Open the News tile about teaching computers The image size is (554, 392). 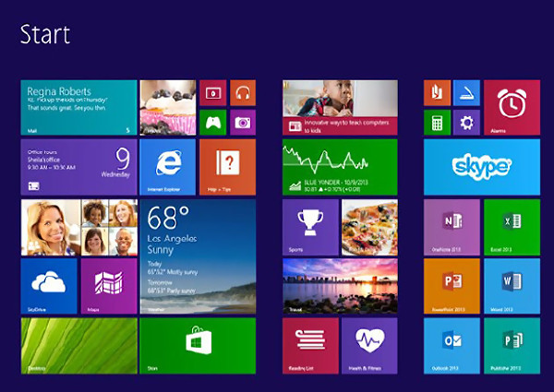[x=340, y=108]
